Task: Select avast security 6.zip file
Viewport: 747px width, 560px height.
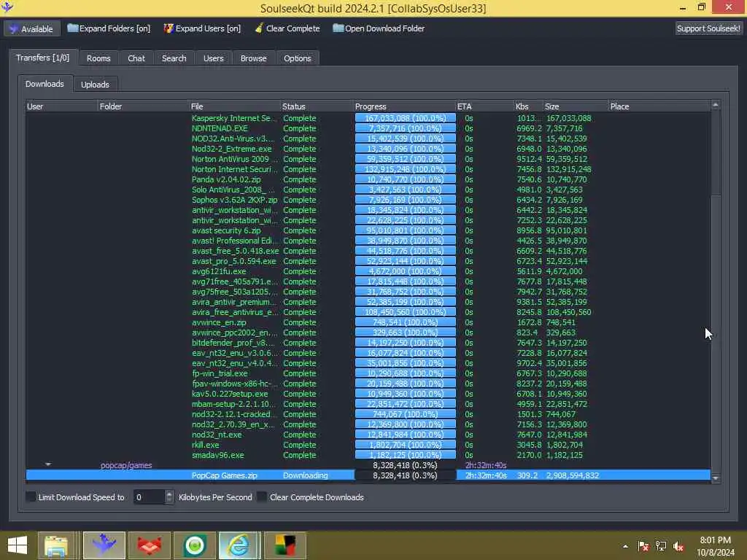Action: [226, 230]
